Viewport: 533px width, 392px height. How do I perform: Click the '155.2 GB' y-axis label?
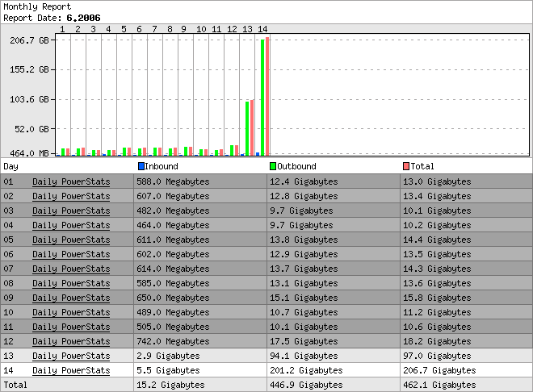click(x=29, y=69)
